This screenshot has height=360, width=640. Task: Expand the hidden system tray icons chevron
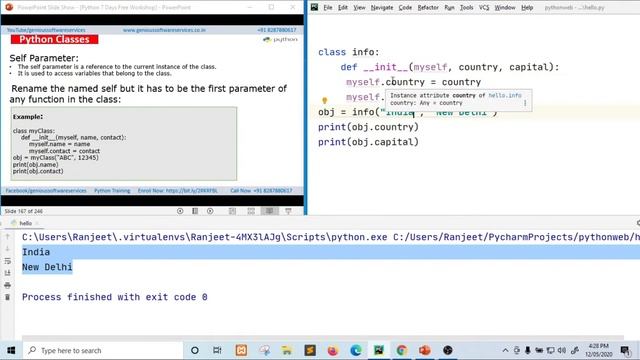click(x=505, y=350)
